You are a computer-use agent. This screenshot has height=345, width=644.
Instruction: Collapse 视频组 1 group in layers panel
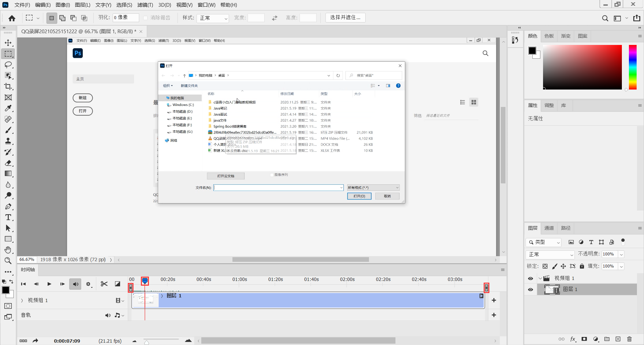[540, 278]
